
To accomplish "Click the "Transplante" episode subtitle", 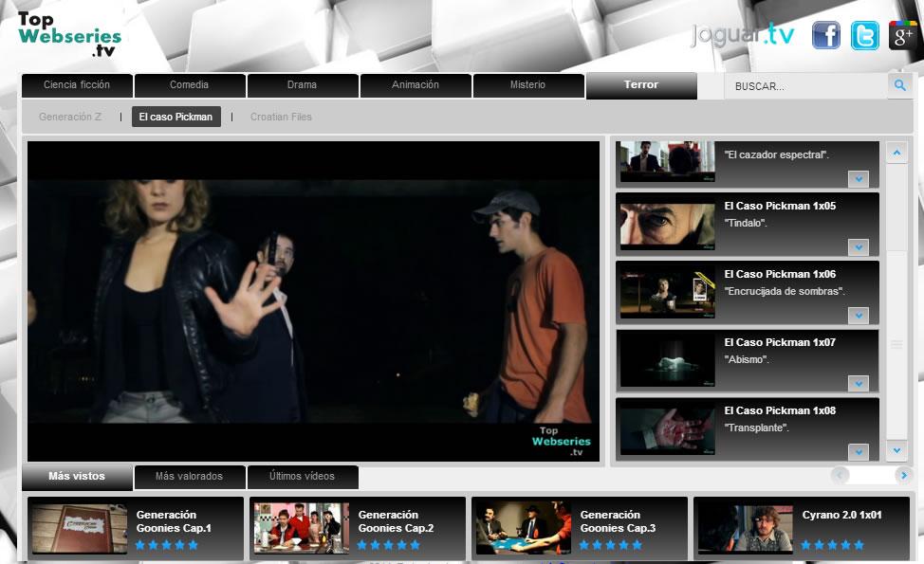I will pyautogui.click(x=757, y=428).
